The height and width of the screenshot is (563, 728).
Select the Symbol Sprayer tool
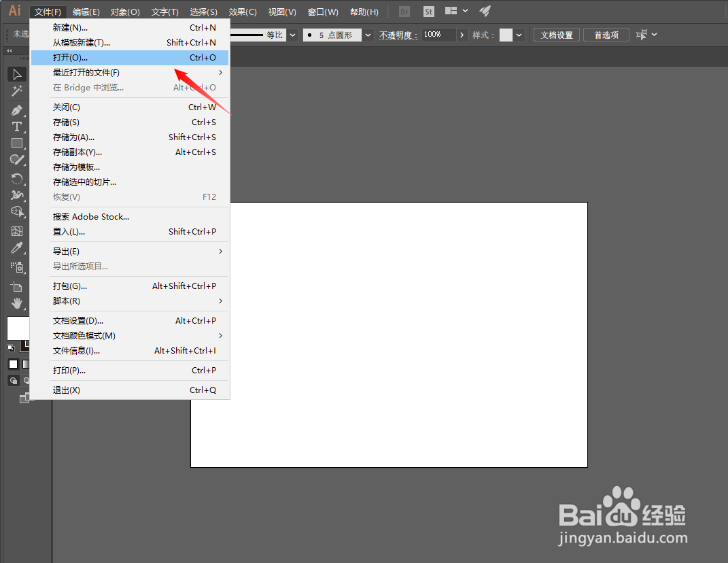click(17, 268)
